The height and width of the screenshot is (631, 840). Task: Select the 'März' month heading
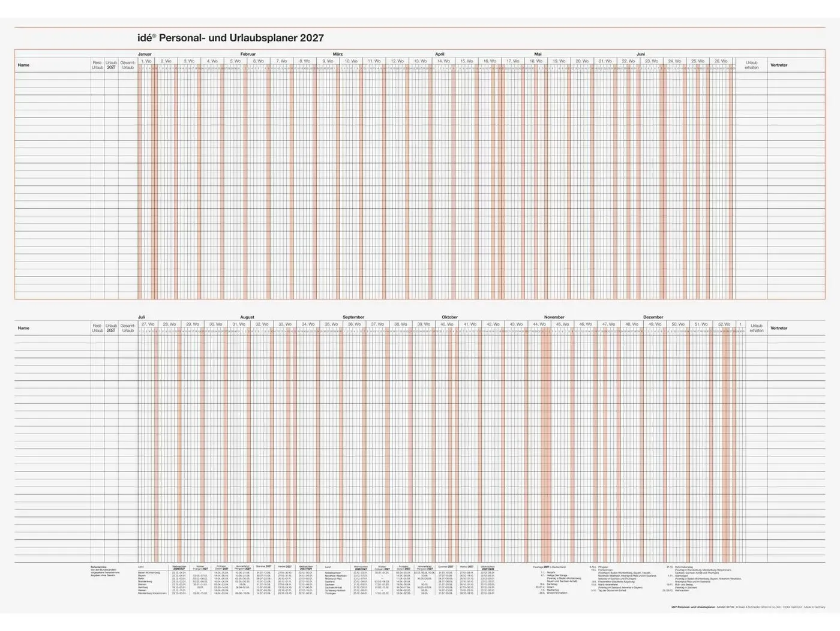click(338, 54)
